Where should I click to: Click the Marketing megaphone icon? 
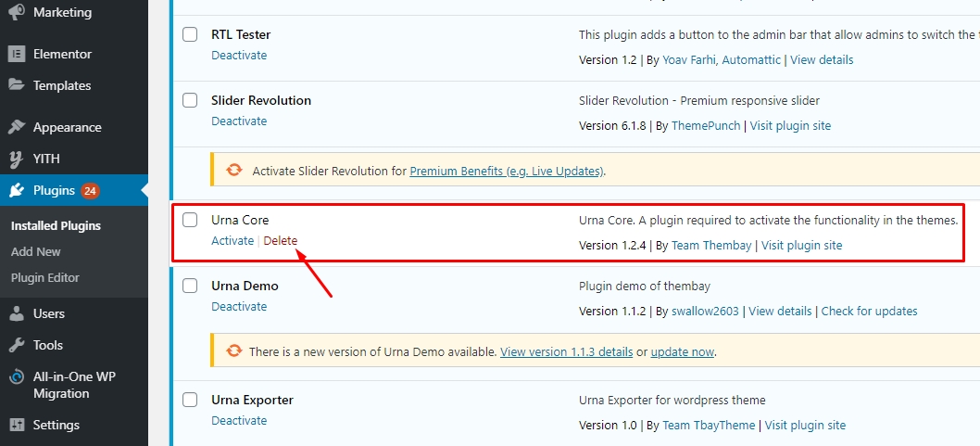17,13
